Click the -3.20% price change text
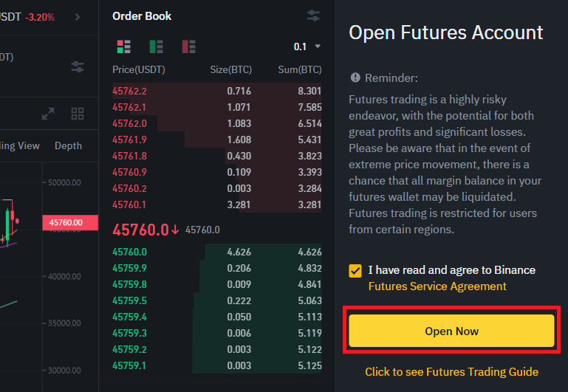568x392 pixels. [39, 17]
